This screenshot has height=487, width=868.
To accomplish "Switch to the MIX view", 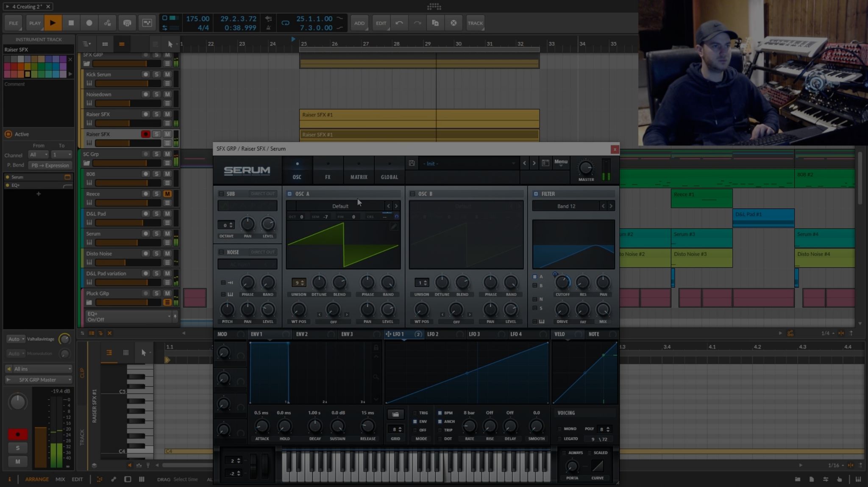I will (60, 479).
